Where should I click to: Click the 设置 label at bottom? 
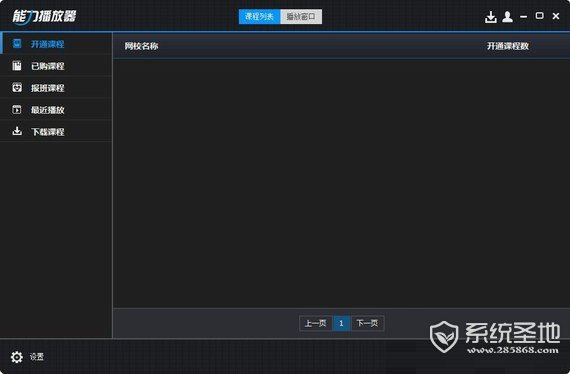tap(37, 357)
